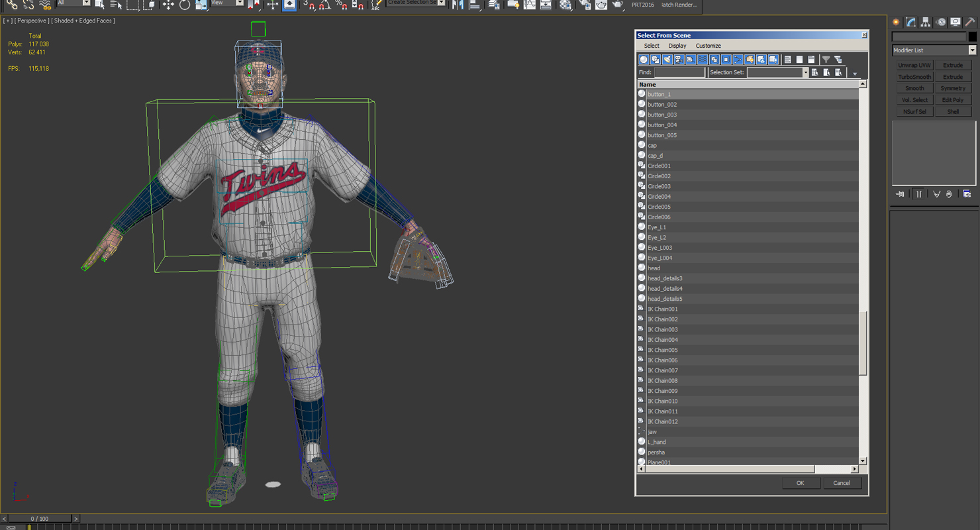This screenshot has width=980, height=530.
Task: Click Cancel button in Select From Scene
Action: [842, 483]
